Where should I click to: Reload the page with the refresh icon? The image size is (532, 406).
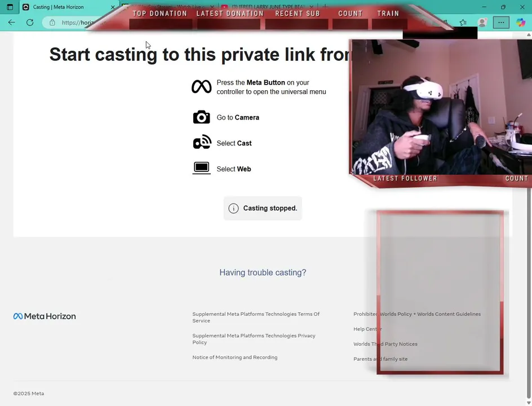point(30,23)
